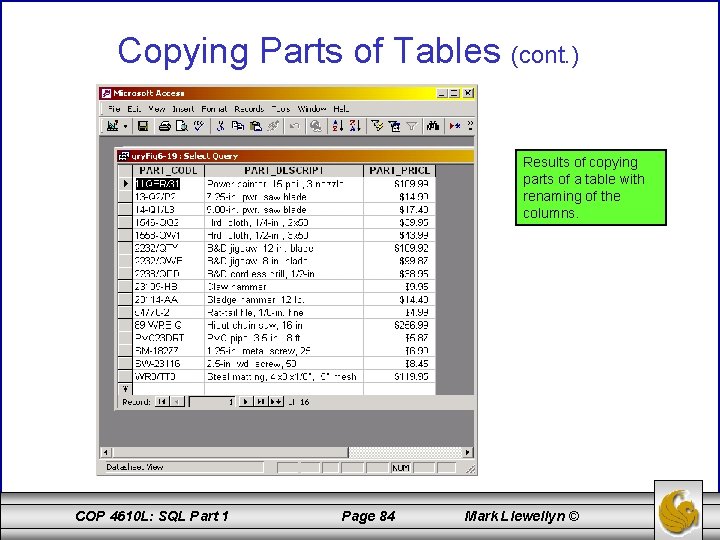This screenshot has width=720, height=540.
Task: Click horizontal scrollbar left arrow
Action: pyautogui.click(x=106, y=452)
